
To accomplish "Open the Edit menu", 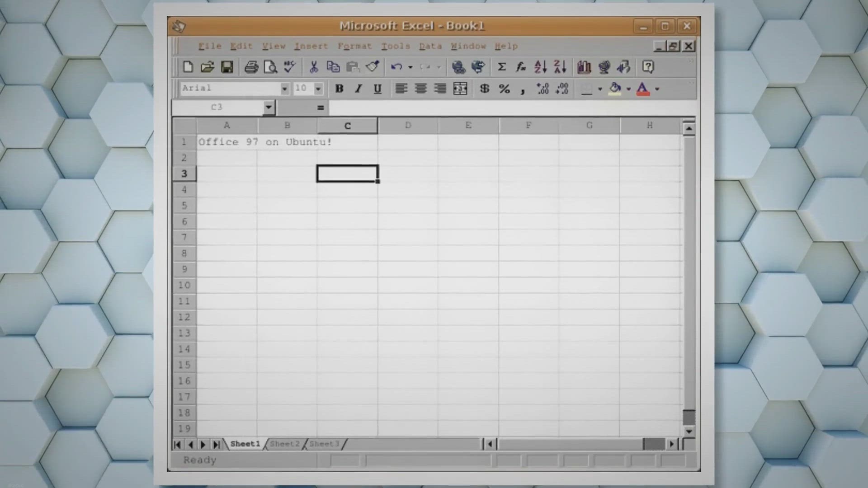I will point(241,46).
